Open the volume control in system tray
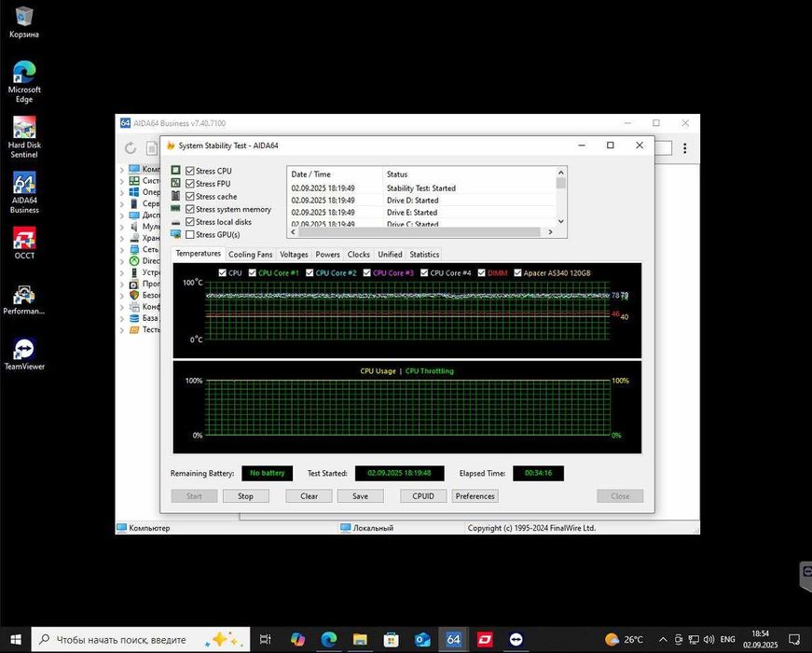 [x=709, y=640]
